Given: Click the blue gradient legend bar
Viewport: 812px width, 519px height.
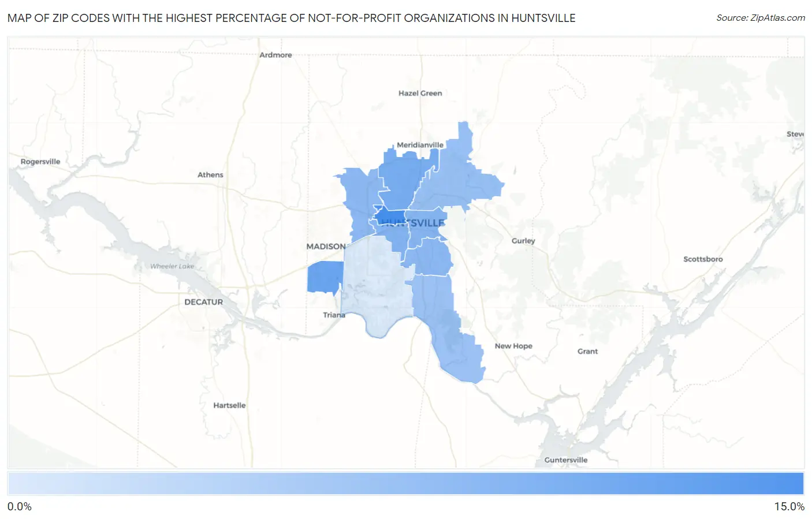Looking at the screenshot, I should point(406,484).
